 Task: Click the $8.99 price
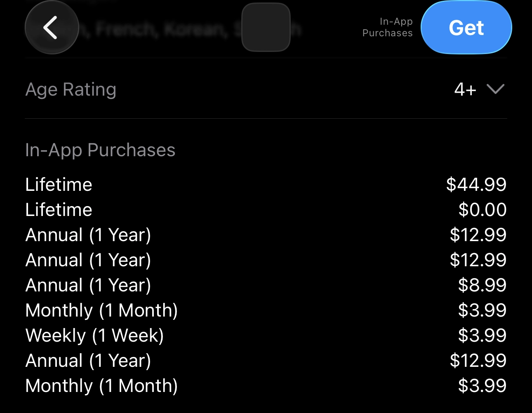pyautogui.click(x=482, y=285)
